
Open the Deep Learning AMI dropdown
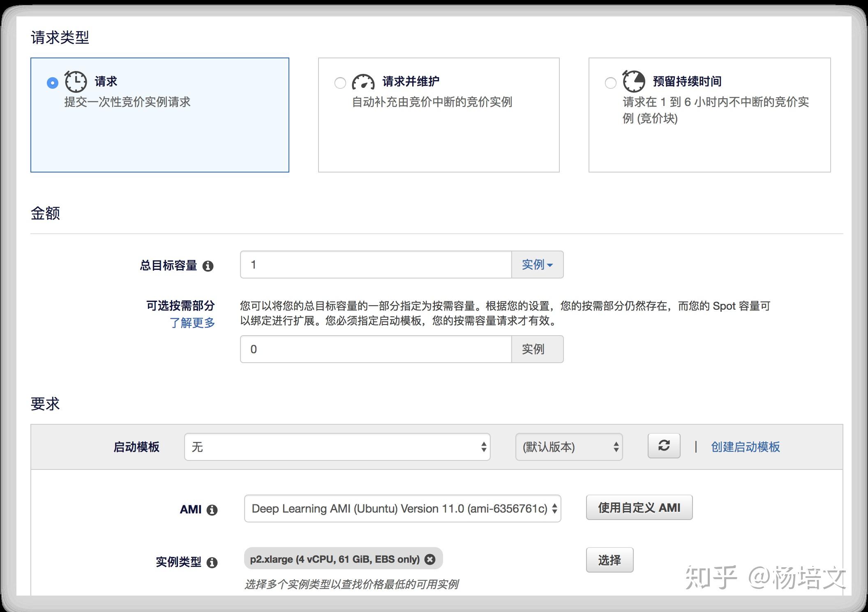(402, 508)
